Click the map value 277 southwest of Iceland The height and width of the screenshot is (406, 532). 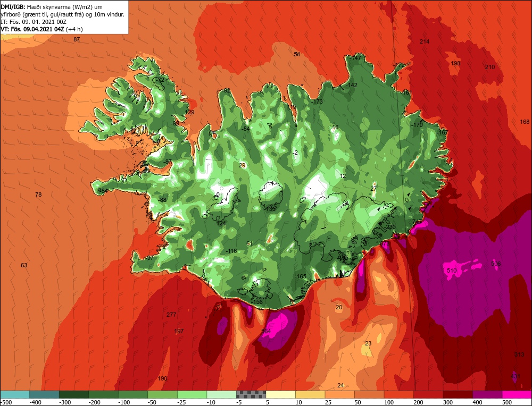171,315
